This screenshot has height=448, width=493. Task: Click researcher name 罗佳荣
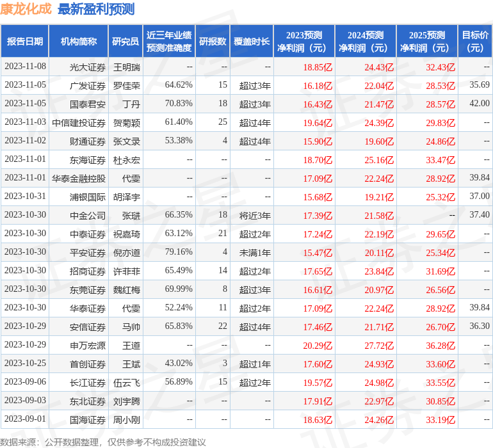pyautogui.click(x=127, y=86)
